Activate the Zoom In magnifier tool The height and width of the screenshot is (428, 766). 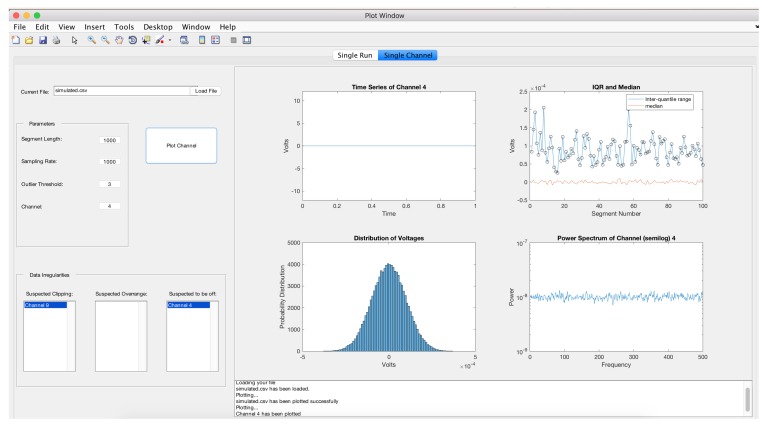pos(91,40)
